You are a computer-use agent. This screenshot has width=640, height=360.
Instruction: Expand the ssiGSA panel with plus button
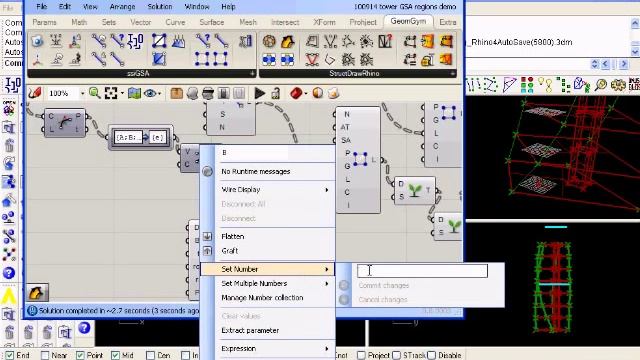point(252,73)
